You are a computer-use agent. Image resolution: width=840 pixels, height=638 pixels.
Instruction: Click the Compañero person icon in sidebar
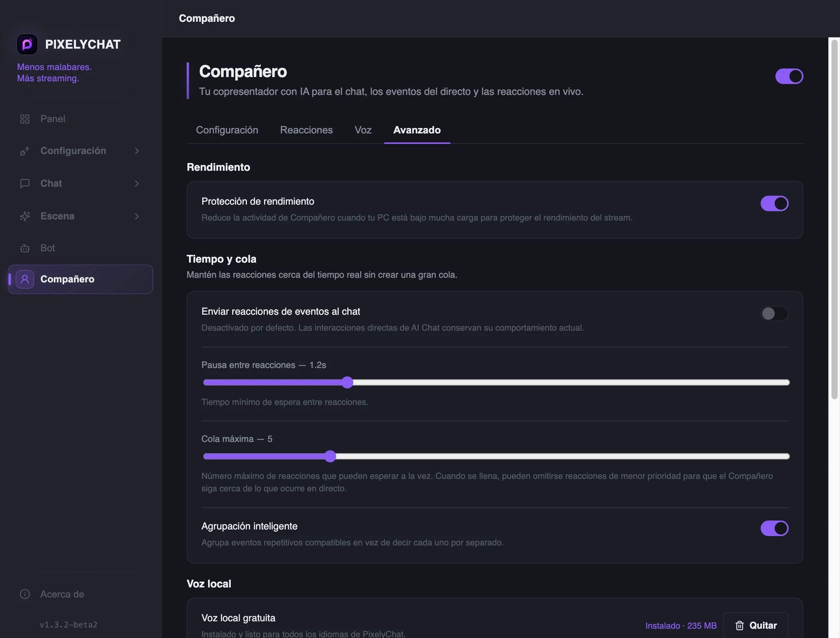coord(25,279)
